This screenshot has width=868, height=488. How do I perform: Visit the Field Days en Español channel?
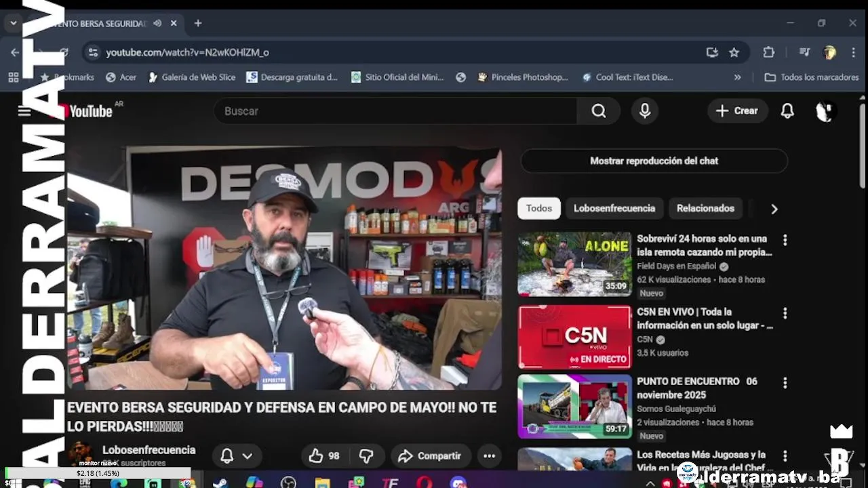[x=677, y=266]
